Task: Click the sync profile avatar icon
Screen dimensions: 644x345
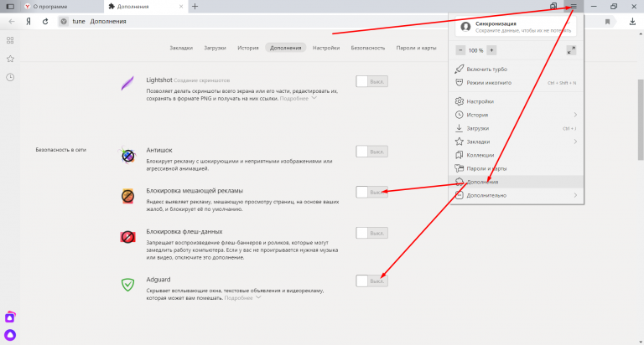Action: coord(465,27)
